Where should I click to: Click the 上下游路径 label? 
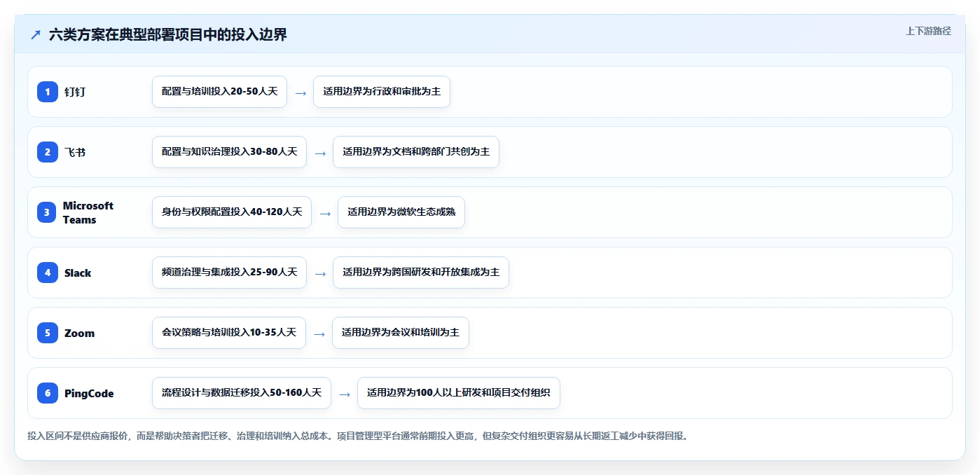[928, 31]
